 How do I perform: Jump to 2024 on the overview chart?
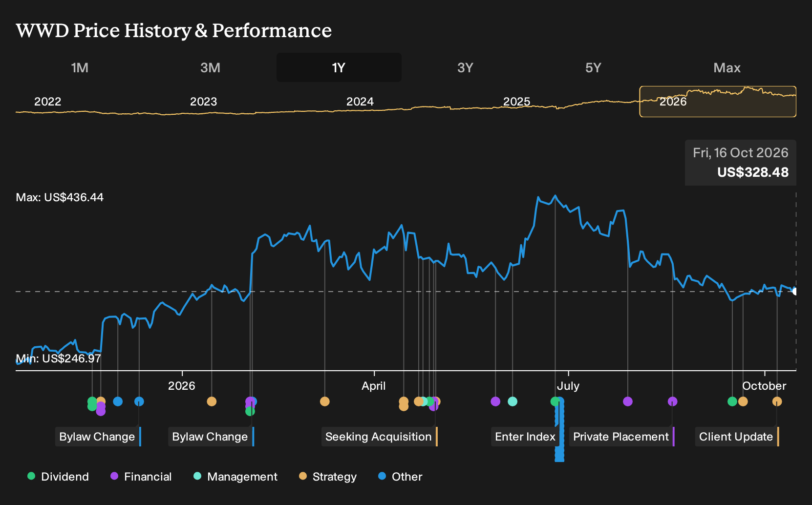(x=360, y=102)
